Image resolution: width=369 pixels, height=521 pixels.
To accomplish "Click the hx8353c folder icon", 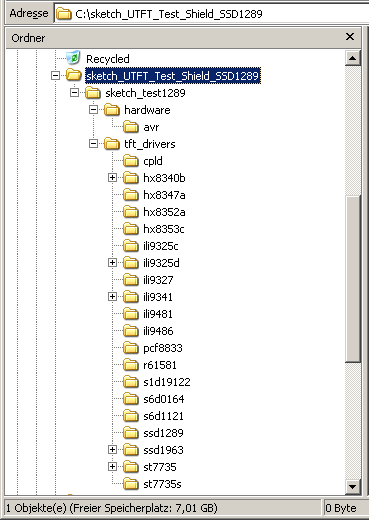I will [131, 228].
